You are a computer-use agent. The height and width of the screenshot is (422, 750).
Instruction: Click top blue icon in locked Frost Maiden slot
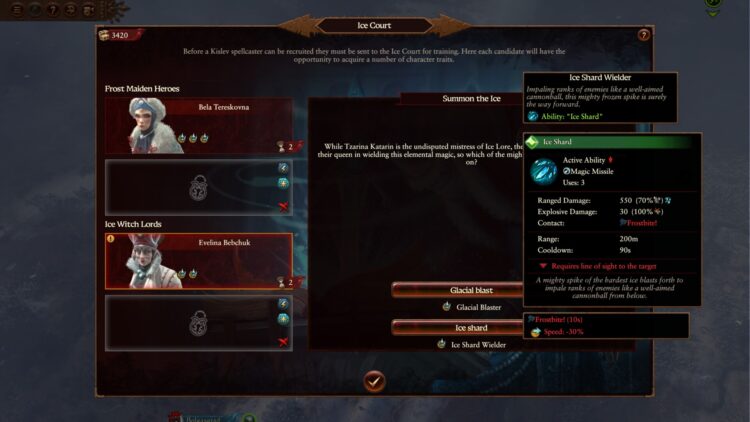point(283,167)
